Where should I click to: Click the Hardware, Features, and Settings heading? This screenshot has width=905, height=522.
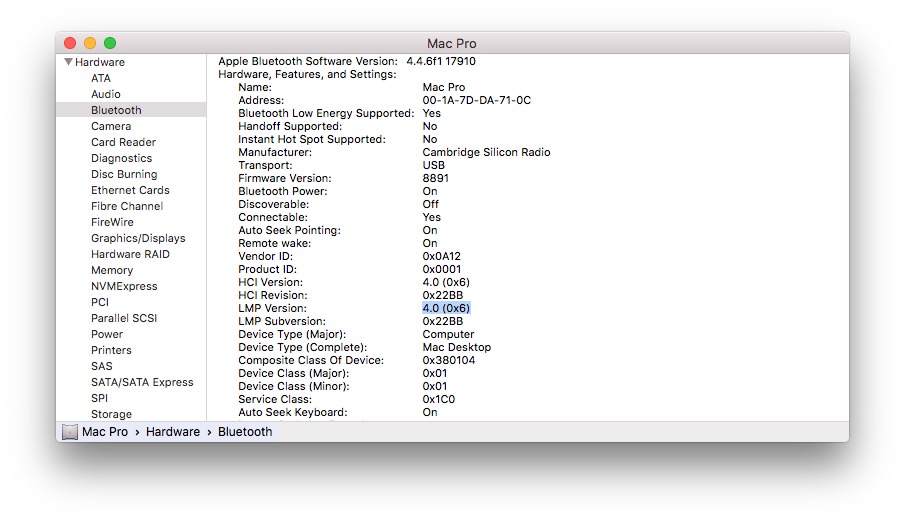tap(307, 74)
